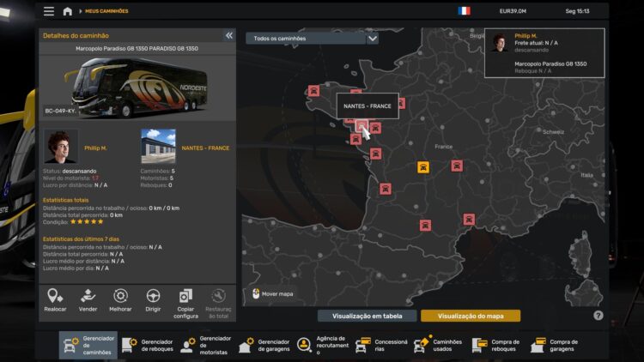Select the Nantes garage thumbnail image
The width and height of the screenshot is (644, 362).
[158, 147]
